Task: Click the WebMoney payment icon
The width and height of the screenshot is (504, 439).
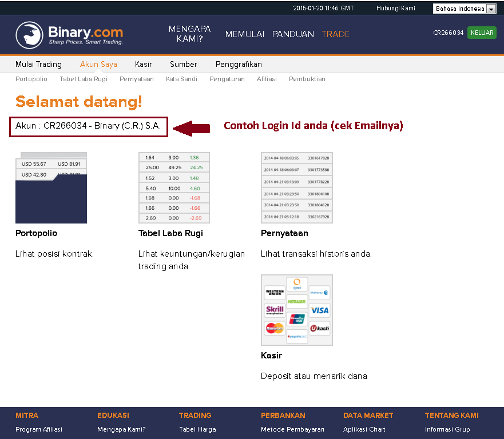Action: [319, 293]
